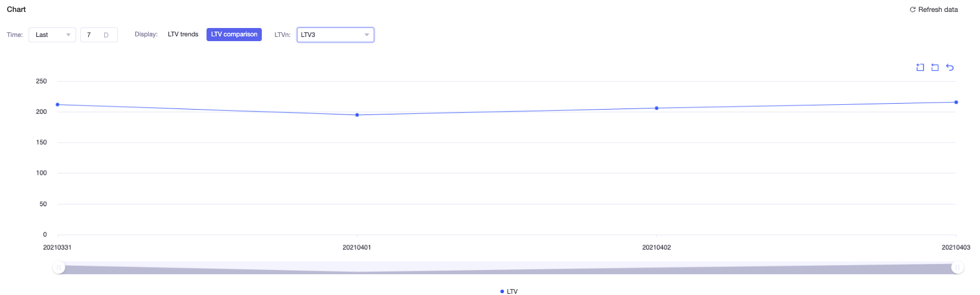Viewport: 980px width, 295px height.
Task: Toggle the LTV series in the legend
Action: 509,291
